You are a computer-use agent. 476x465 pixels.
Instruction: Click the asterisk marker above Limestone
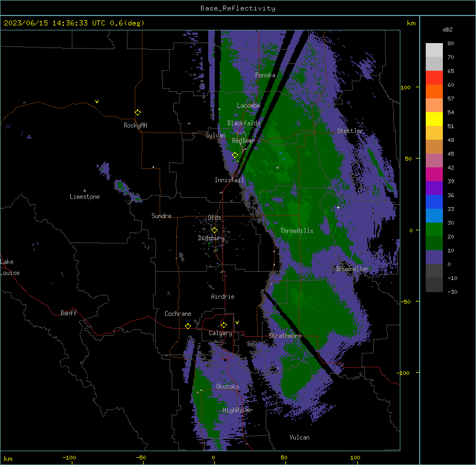(x=84, y=191)
